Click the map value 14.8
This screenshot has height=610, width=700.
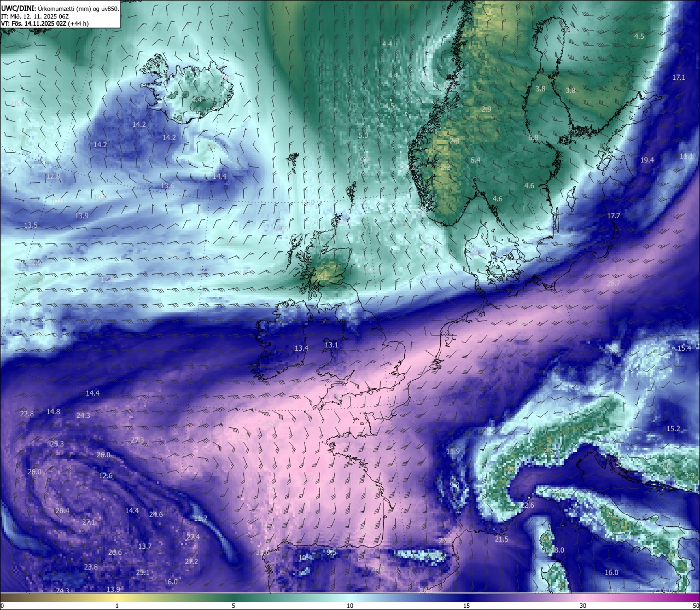pos(53,411)
